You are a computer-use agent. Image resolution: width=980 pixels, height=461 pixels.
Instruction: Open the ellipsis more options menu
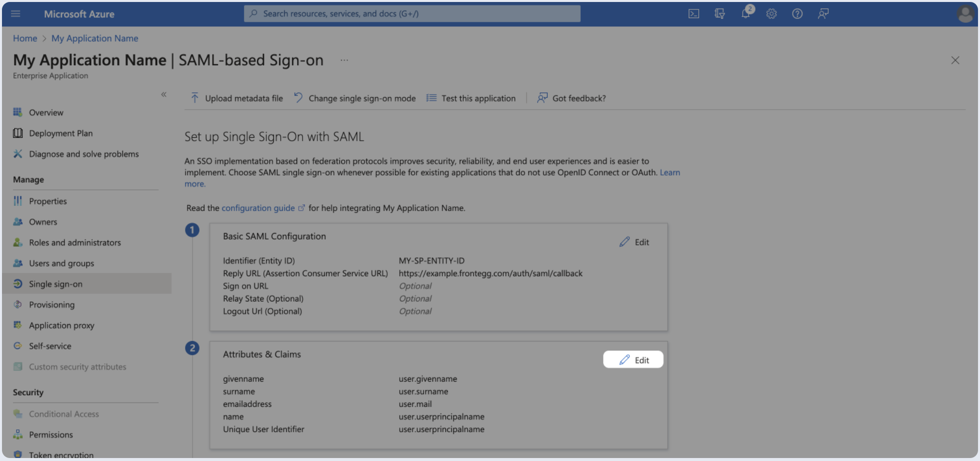pyautogui.click(x=344, y=60)
